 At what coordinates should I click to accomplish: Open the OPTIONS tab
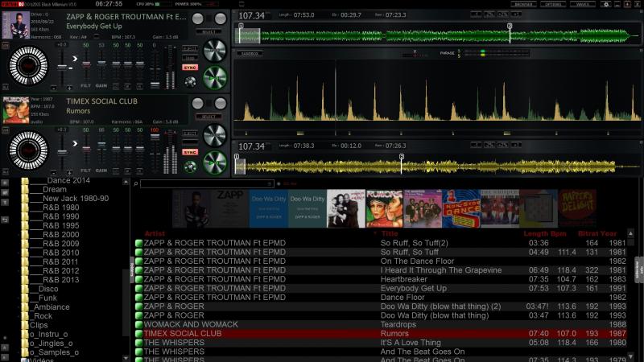click(x=554, y=4)
